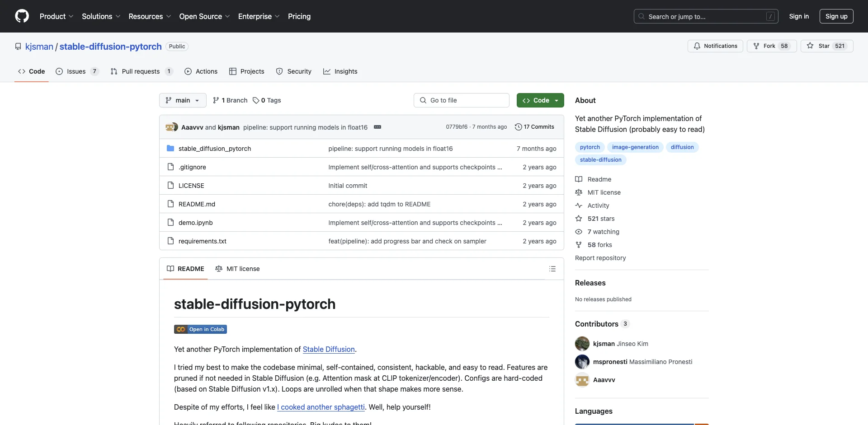
Task: Open the 17 Commits history
Action: coord(534,127)
